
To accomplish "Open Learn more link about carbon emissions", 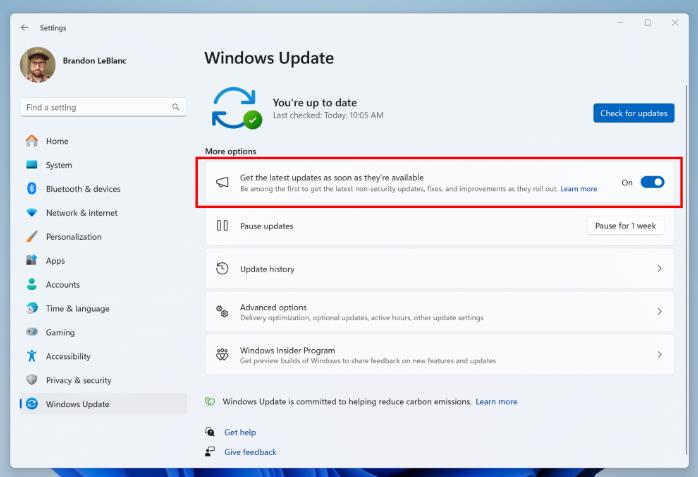I will click(496, 402).
